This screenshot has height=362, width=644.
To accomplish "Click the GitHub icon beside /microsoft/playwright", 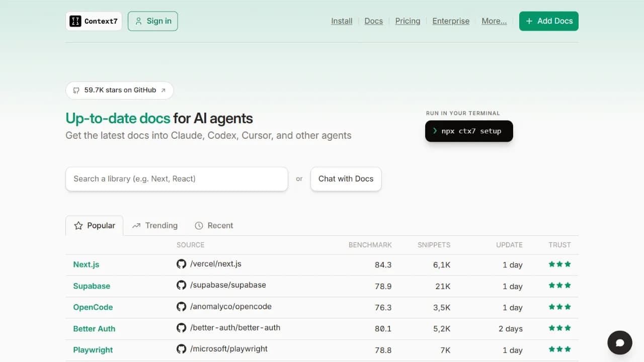I will 181,349.
